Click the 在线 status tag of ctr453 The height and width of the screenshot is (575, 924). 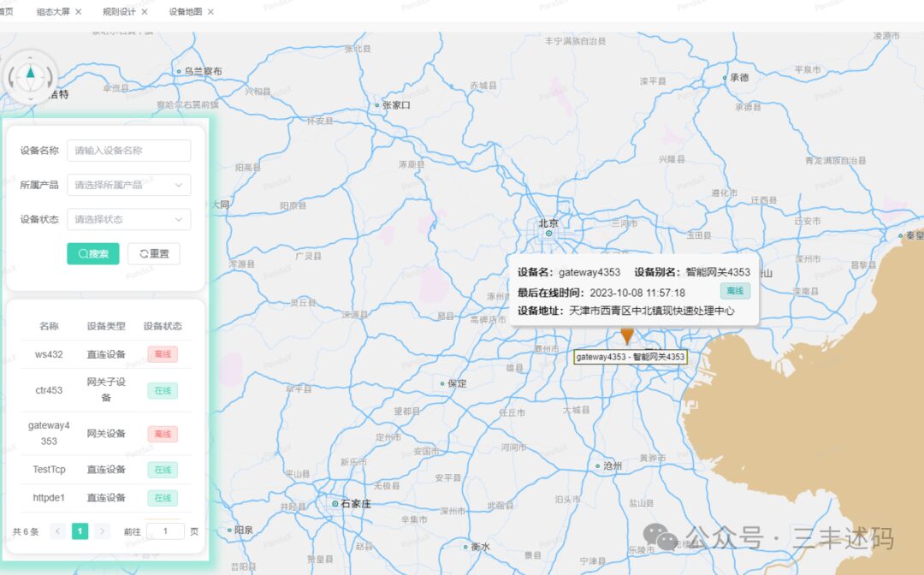click(x=163, y=390)
